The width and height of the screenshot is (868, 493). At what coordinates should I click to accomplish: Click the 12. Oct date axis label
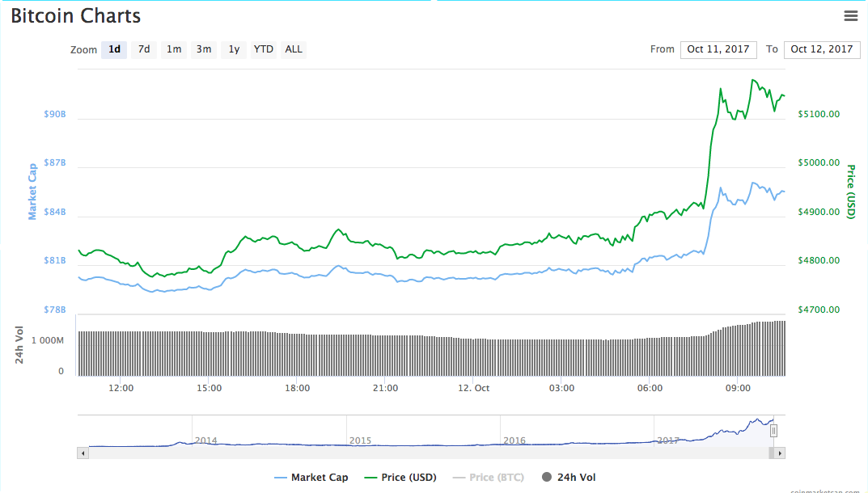473,388
